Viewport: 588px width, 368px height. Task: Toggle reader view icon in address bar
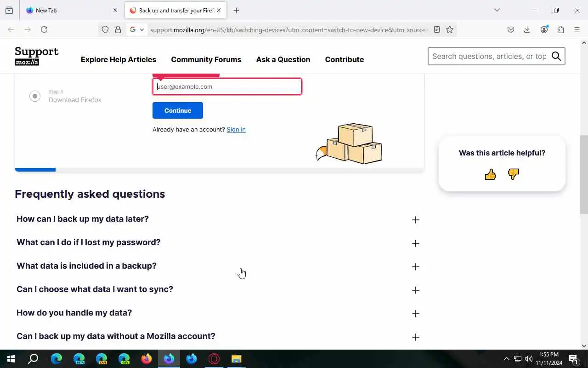(x=437, y=29)
